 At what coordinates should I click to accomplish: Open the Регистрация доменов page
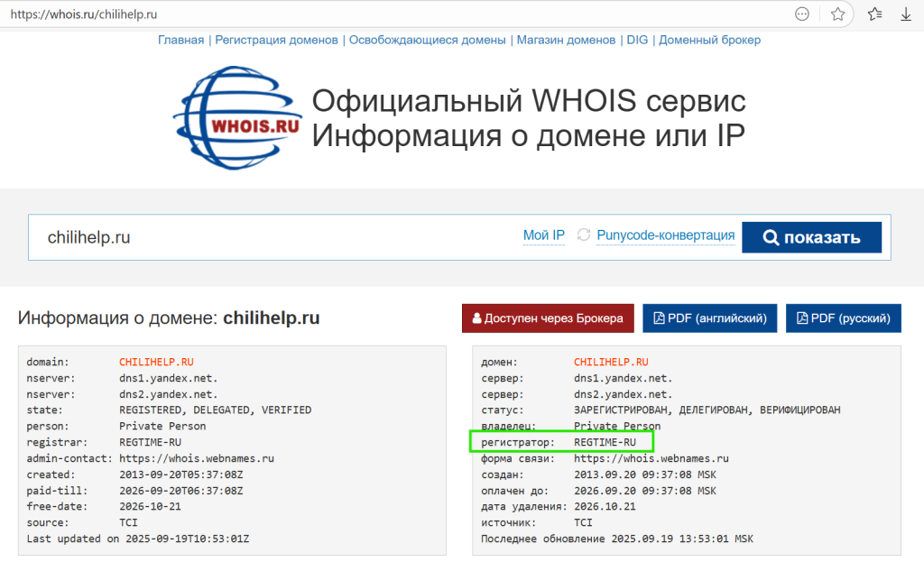click(x=276, y=40)
